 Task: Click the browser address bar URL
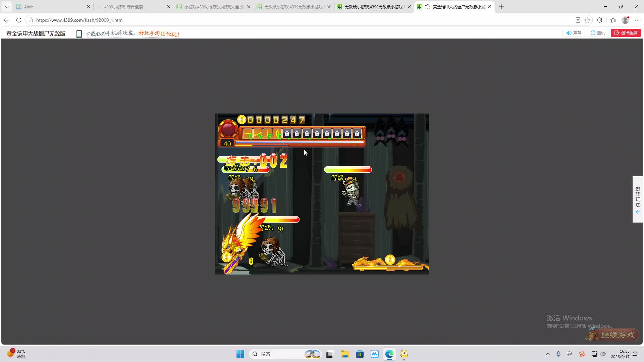coord(79,20)
